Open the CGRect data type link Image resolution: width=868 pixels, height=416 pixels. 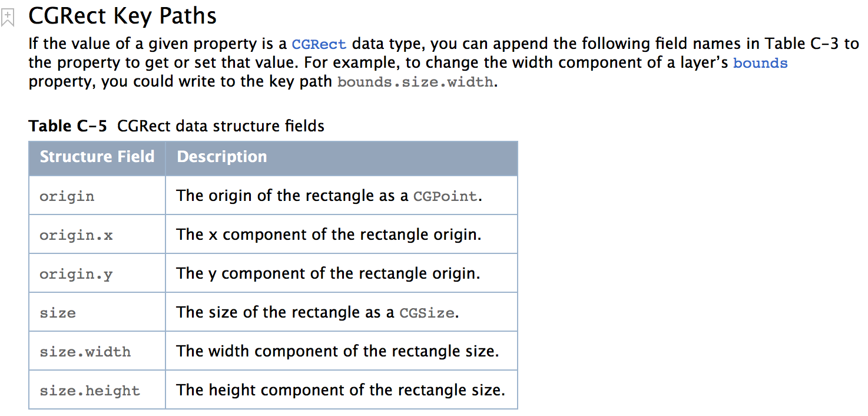[319, 45]
